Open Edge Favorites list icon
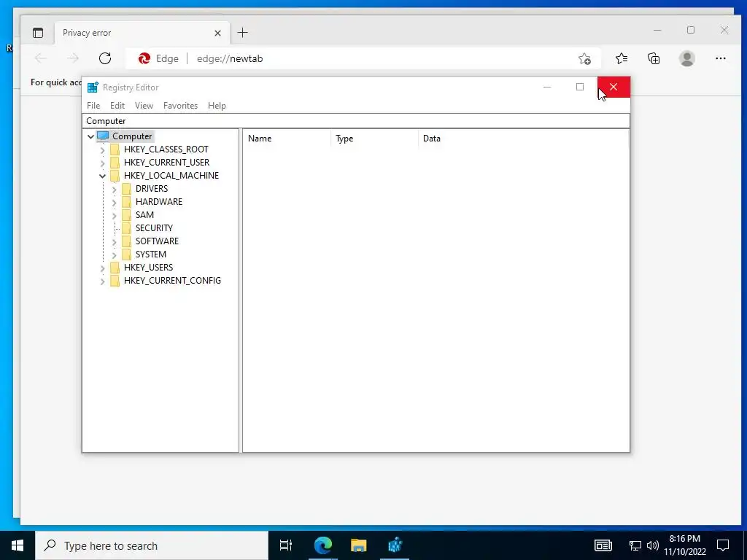 [622, 58]
